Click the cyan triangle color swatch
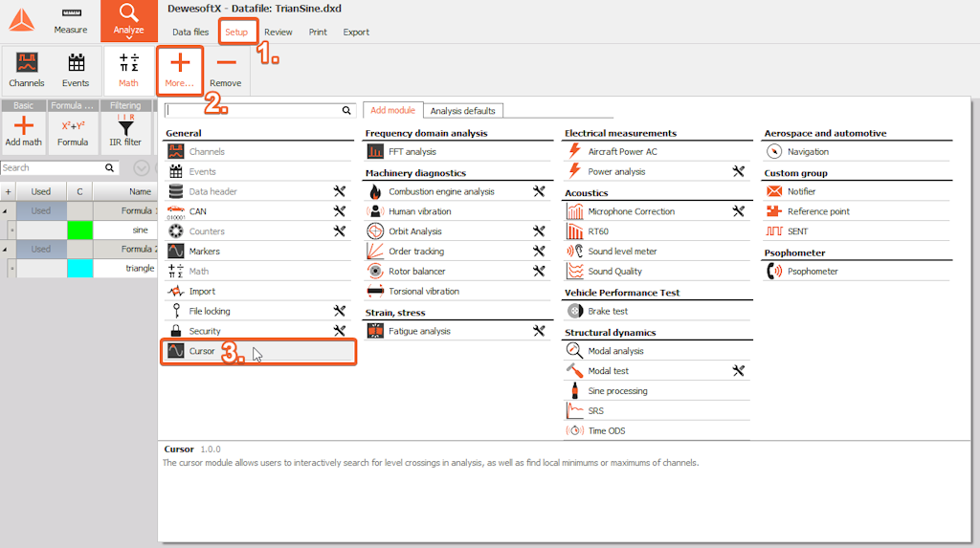Image resolution: width=980 pixels, height=548 pixels. click(x=80, y=269)
